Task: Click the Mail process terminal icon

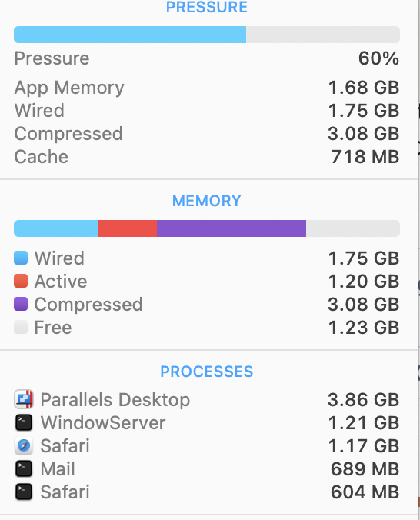Action: tap(24, 468)
